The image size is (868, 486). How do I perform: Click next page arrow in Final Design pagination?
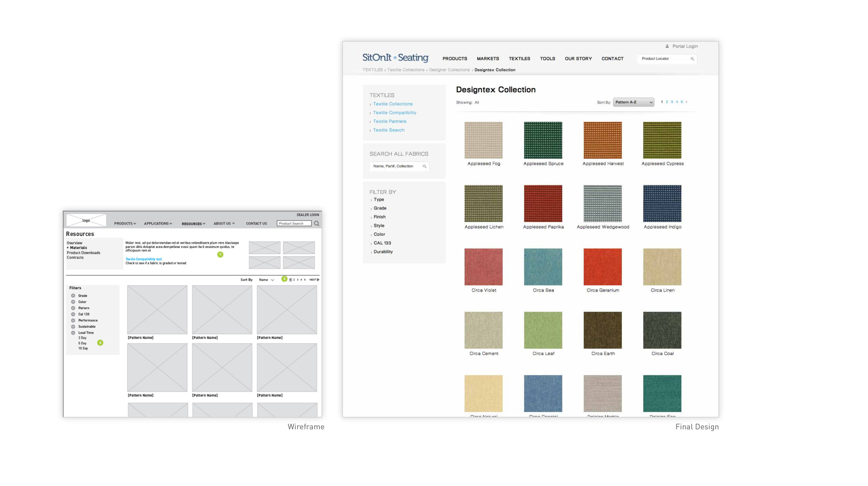[686, 102]
